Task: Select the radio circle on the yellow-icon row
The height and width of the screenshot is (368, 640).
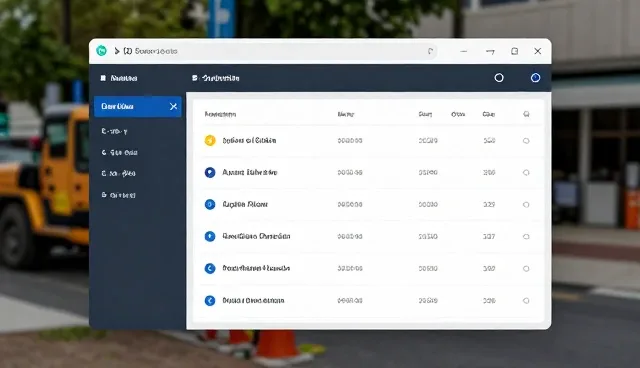Action: pyautogui.click(x=526, y=141)
